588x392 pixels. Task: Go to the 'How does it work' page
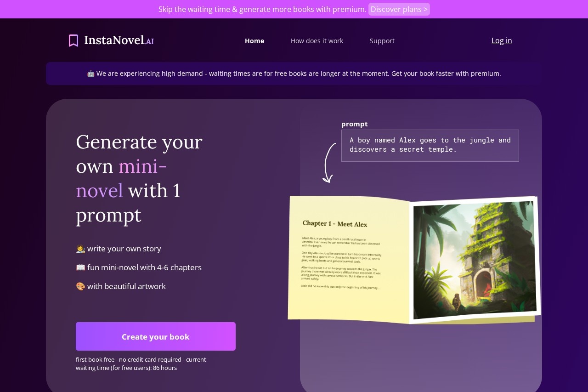(x=317, y=41)
